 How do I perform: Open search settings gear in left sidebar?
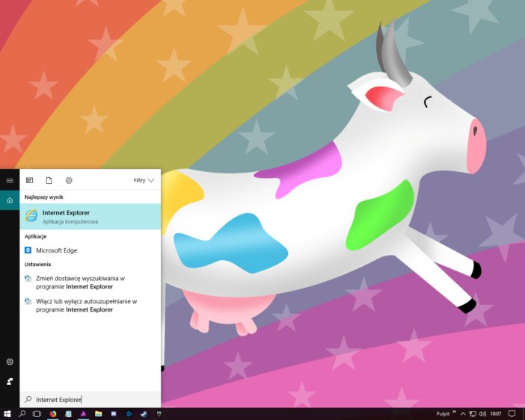coord(10,362)
